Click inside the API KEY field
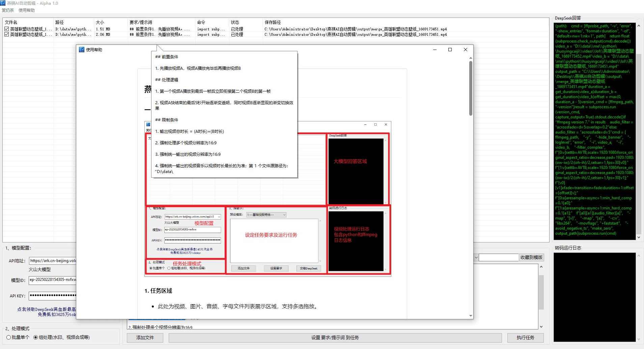The width and height of the screenshot is (644, 349). pos(52,296)
